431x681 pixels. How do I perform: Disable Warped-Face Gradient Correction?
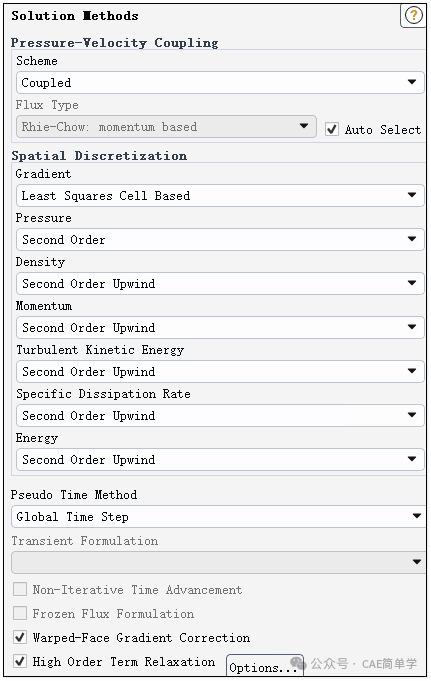(20, 638)
